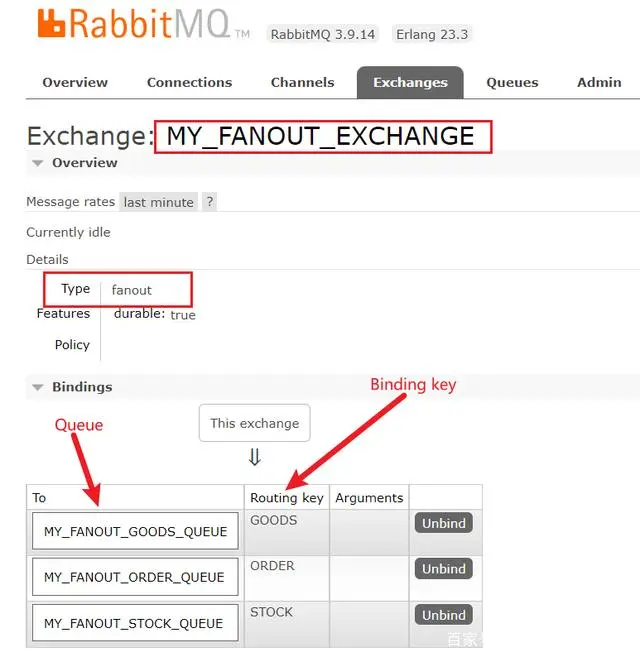Screen dimensions: 640x657
Task: Unbind the ORDER routing key binding
Action: tap(444, 569)
